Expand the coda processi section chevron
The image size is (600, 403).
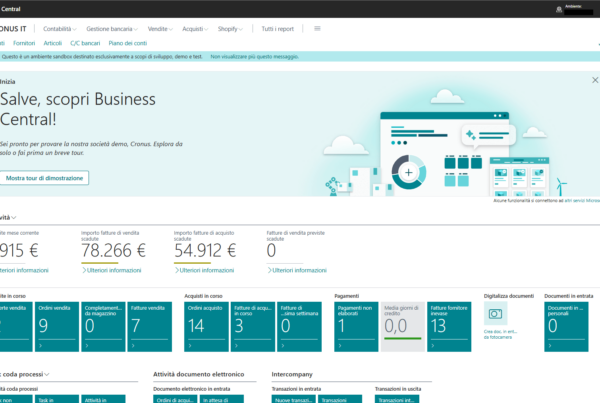click(47, 374)
